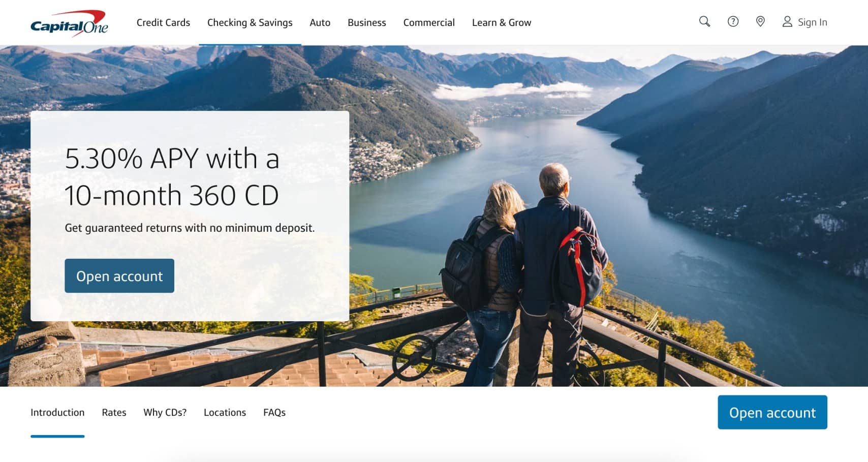Click the sticky Open account button
The width and height of the screenshot is (868, 462).
coord(772,412)
